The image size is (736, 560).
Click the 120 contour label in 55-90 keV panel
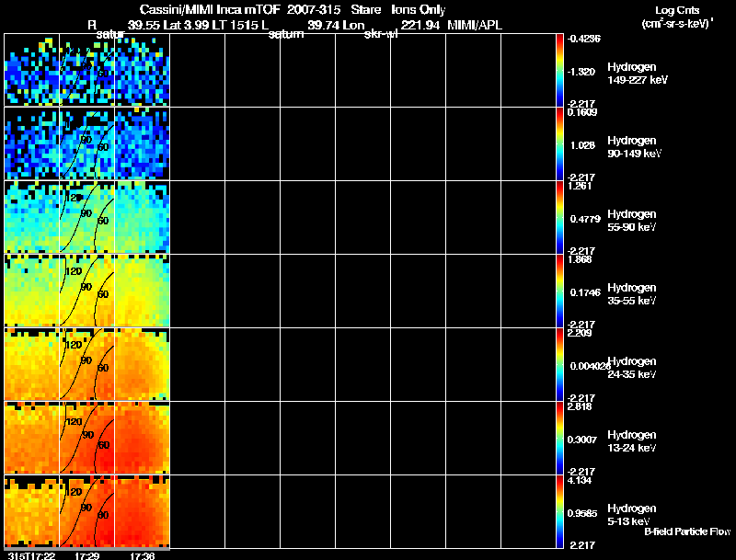pos(74,197)
